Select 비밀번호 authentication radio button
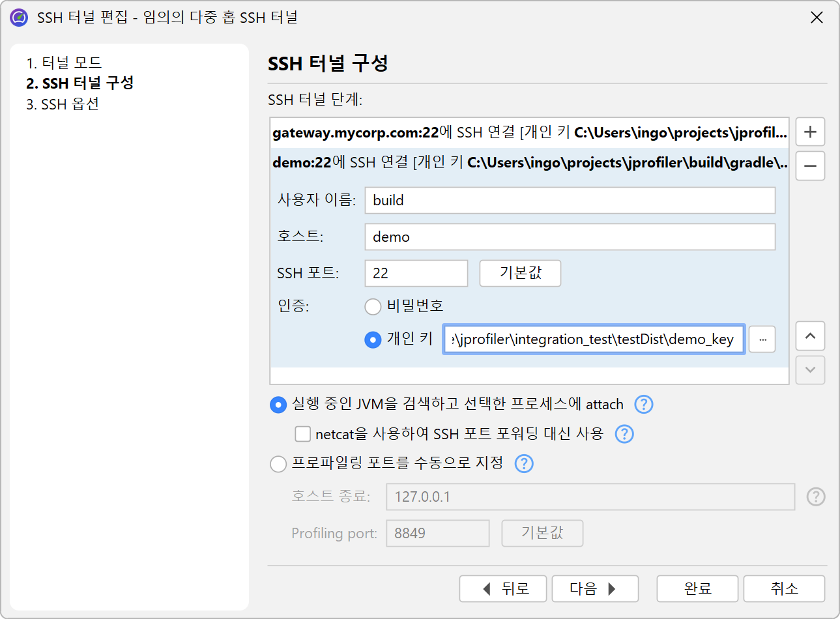Viewport: 840px width, 619px height. point(373,306)
